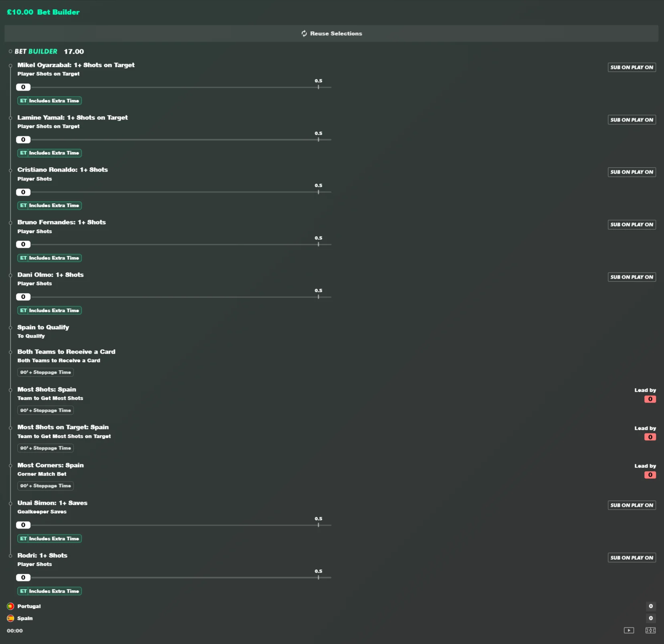Toggle Sub On Play On for Unai Simon

click(632, 505)
